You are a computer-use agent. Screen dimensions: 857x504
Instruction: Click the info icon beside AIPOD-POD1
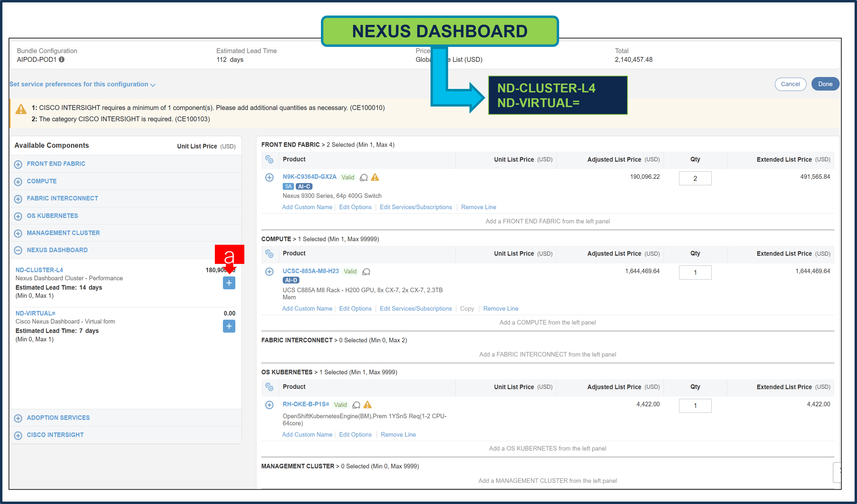tap(62, 59)
